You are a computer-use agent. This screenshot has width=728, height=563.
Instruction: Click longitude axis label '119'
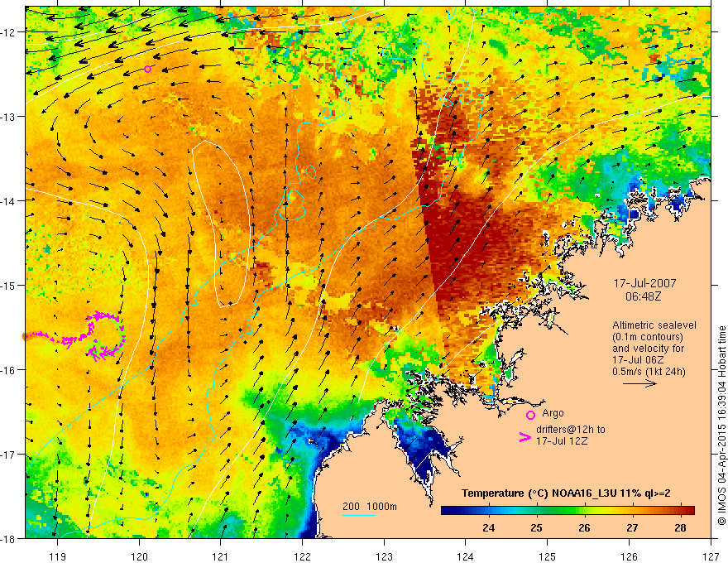click(x=58, y=556)
